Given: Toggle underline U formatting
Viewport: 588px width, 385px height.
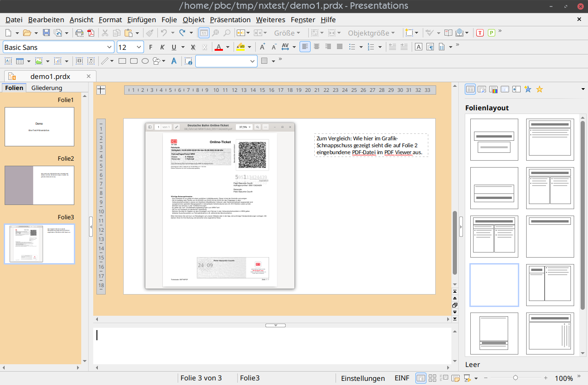Looking at the screenshot, I should 174,47.
